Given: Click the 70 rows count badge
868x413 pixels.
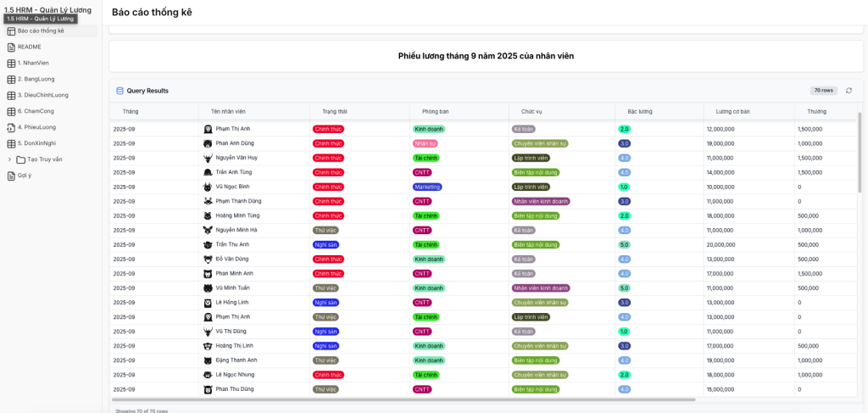Looking at the screenshot, I should (823, 91).
